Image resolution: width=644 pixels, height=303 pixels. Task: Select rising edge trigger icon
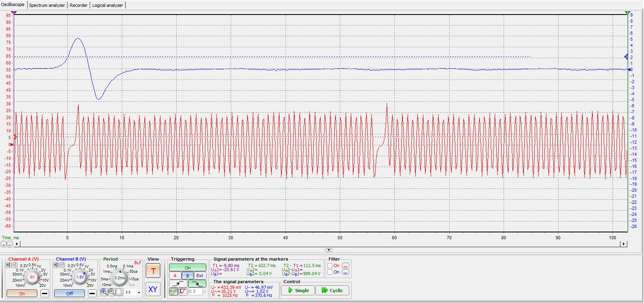[177, 284]
